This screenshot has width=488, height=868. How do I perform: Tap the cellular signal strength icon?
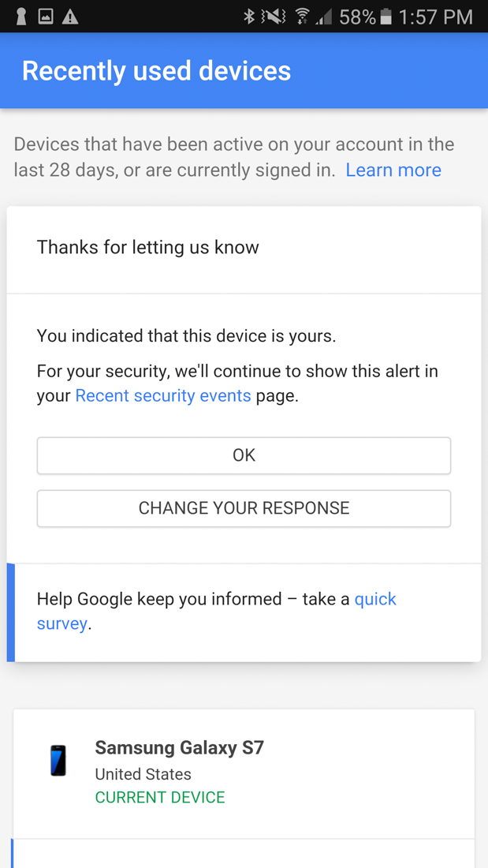tap(324, 16)
